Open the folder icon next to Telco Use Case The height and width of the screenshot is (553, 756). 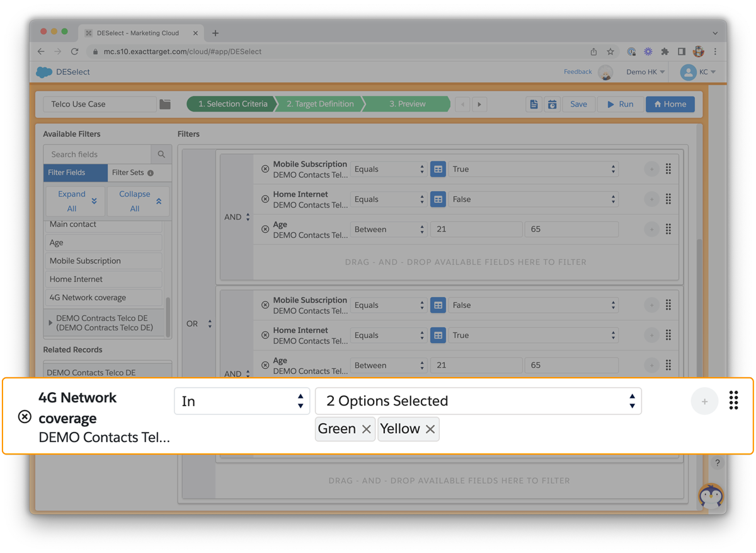pos(165,104)
